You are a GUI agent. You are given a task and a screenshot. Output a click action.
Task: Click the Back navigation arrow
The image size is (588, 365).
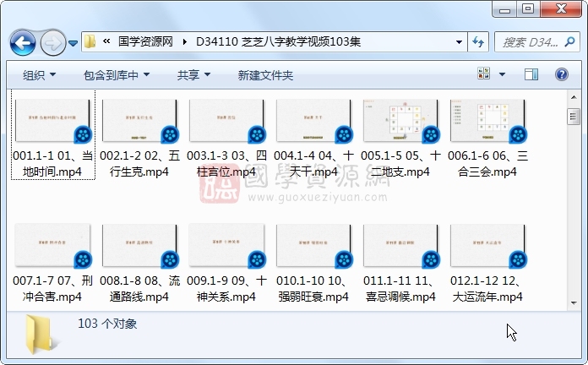[23, 43]
